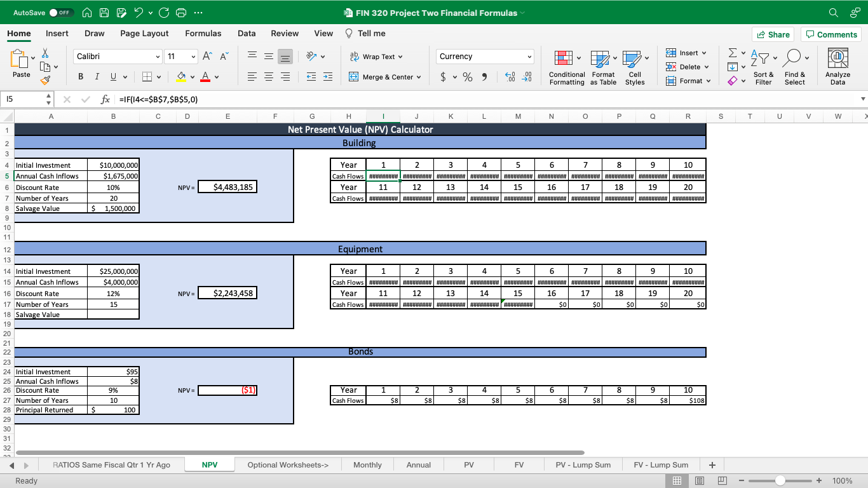Open the Fill Color dropdown arrow
The height and width of the screenshot is (488, 868).
click(193, 77)
